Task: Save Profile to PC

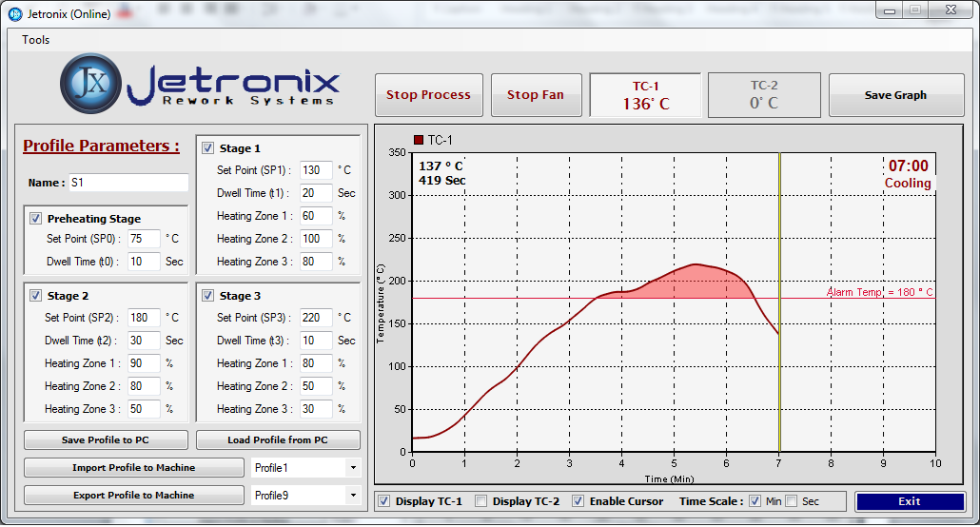Action: [x=106, y=440]
